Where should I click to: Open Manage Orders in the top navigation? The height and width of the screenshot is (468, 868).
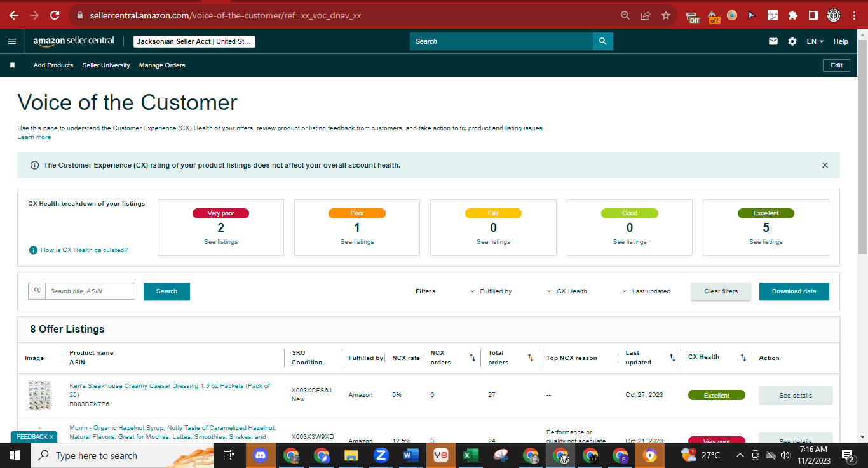(x=162, y=65)
